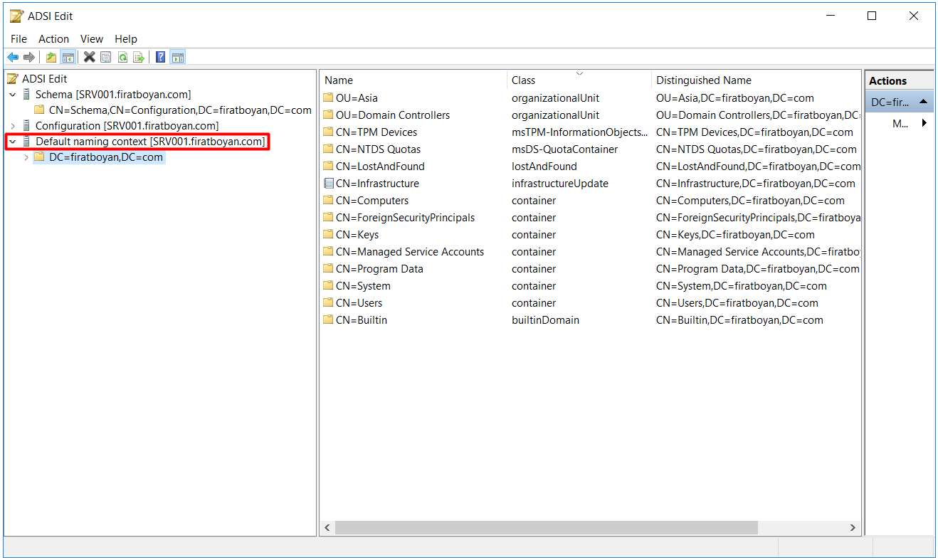938x560 pixels.
Task: Select the CN=TPM Devices row name
Action: pos(376,132)
